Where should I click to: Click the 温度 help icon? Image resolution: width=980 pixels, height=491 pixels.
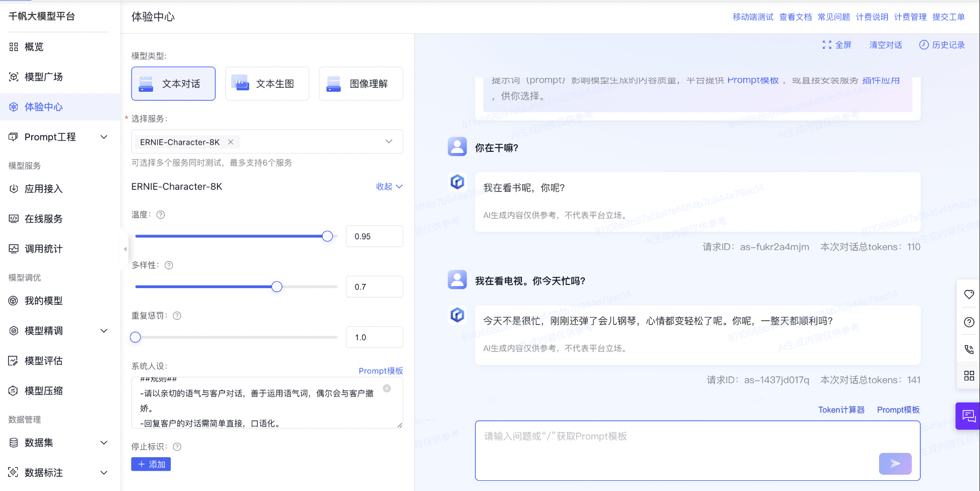[161, 215]
